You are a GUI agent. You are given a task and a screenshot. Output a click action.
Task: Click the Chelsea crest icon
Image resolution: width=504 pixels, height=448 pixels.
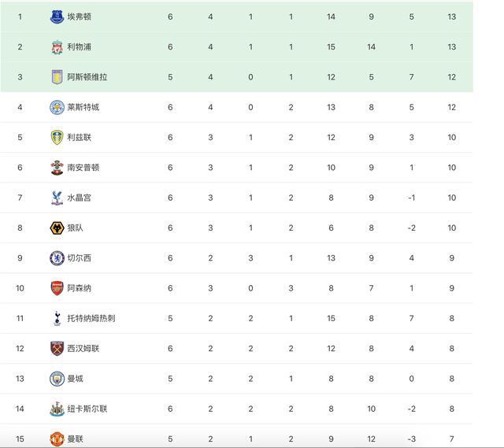[57, 258]
